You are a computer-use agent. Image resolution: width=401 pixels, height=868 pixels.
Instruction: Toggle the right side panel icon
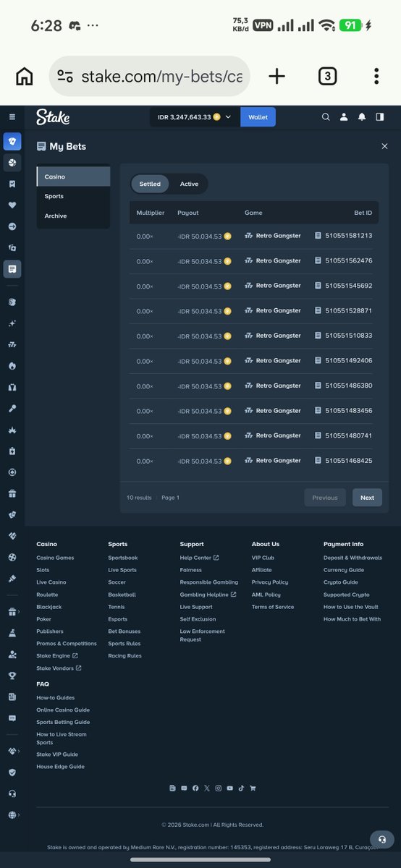380,116
